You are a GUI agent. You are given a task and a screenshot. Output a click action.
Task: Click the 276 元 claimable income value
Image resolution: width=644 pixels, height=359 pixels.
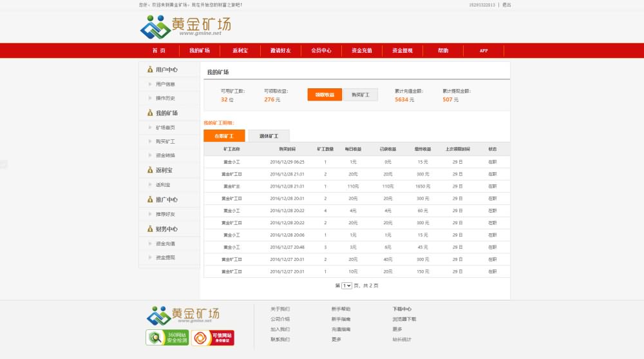tap(272, 99)
